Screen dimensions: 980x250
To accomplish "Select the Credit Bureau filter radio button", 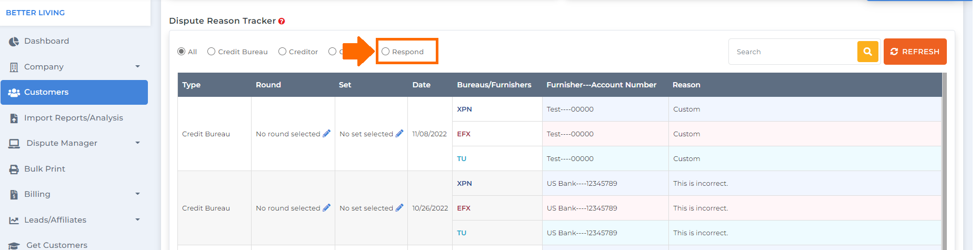I will [x=212, y=52].
